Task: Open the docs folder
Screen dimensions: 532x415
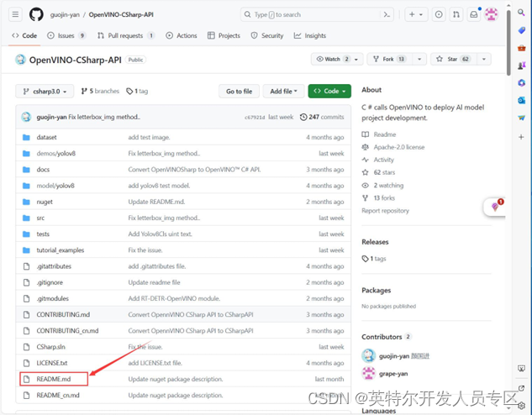Action: [43, 170]
